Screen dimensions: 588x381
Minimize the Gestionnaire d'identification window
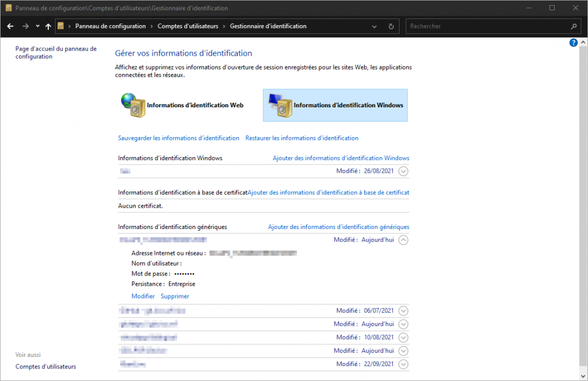(529, 8)
